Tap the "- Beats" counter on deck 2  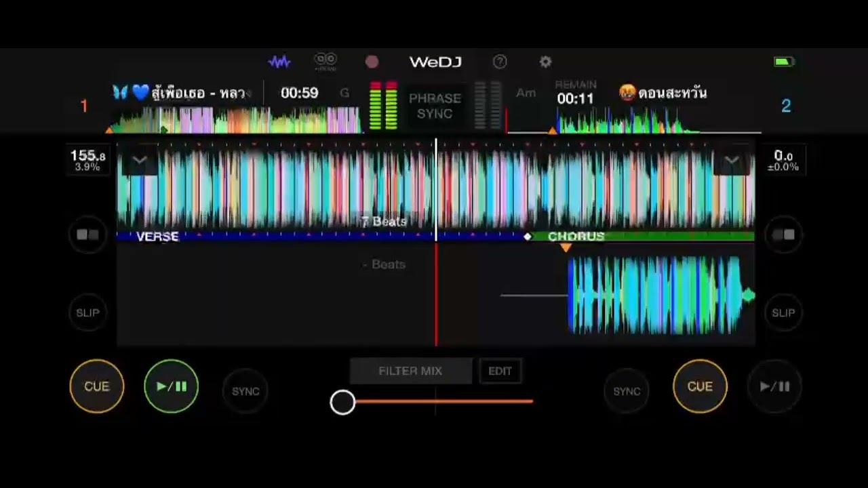pos(384,264)
